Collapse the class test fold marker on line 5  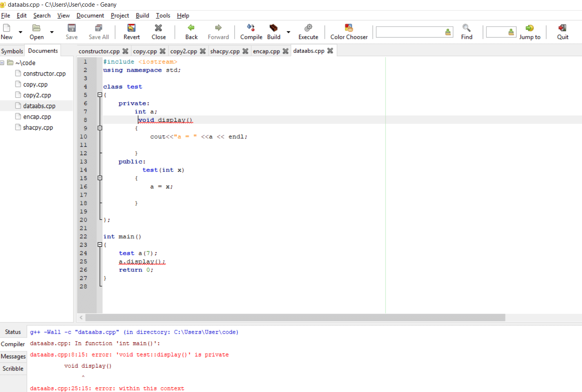pyautogui.click(x=100, y=95)
